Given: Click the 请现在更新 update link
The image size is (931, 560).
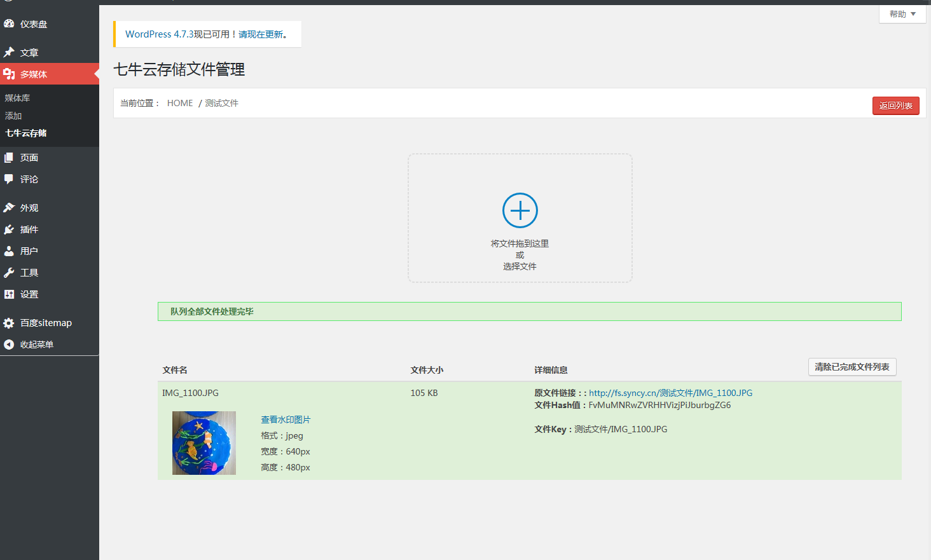Looking at the screenshot, I should 261,34.
